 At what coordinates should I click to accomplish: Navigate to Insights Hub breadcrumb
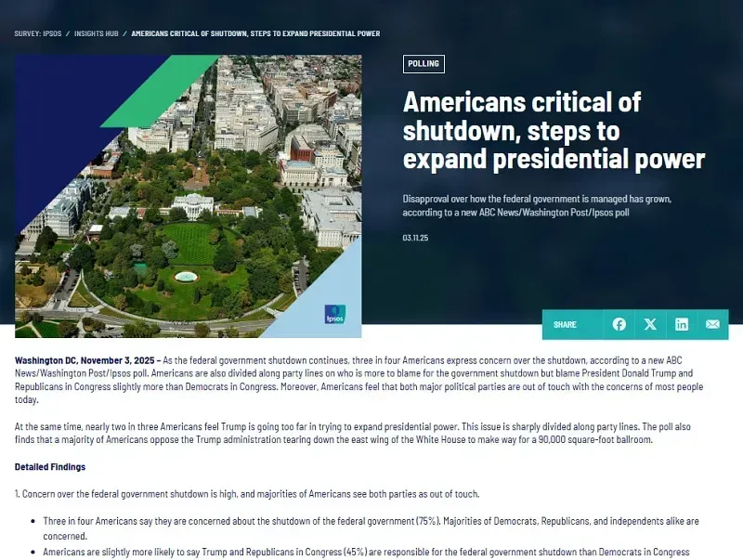point(97,33)
